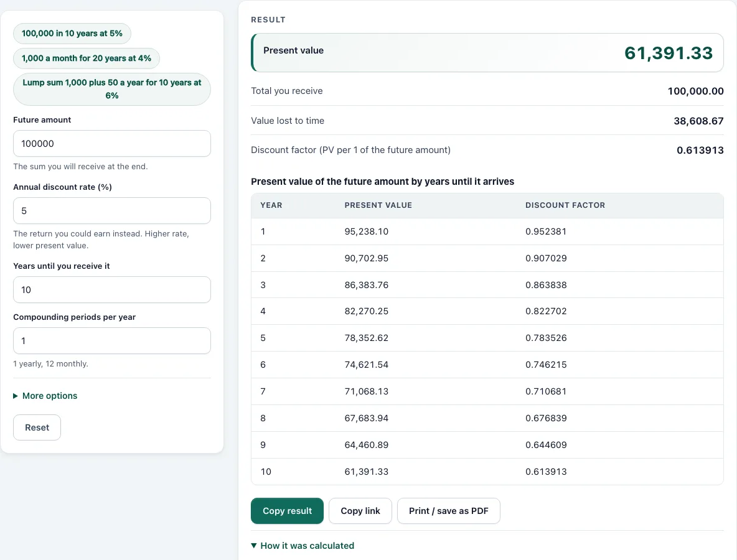Collapse the 'How it was calculated' section
737x560 pixels.
pyautogui.click(x=303, y=546)
